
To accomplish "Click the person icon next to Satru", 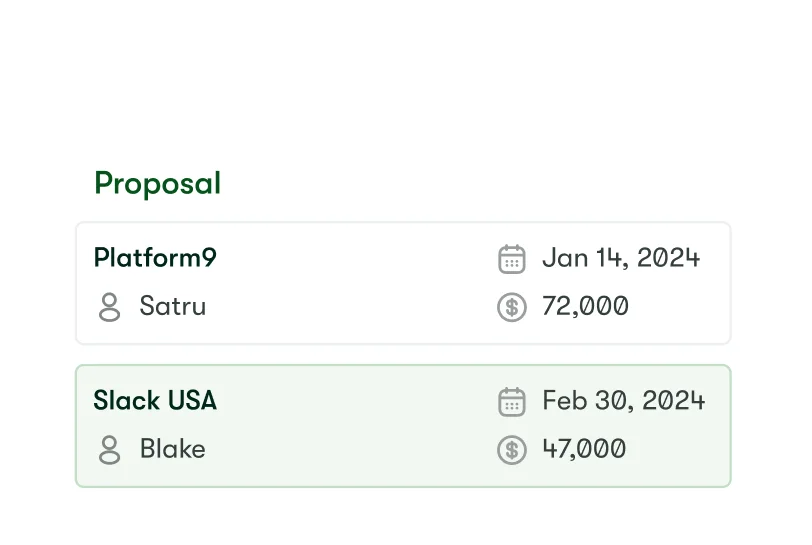I will (x=110, y=307).
